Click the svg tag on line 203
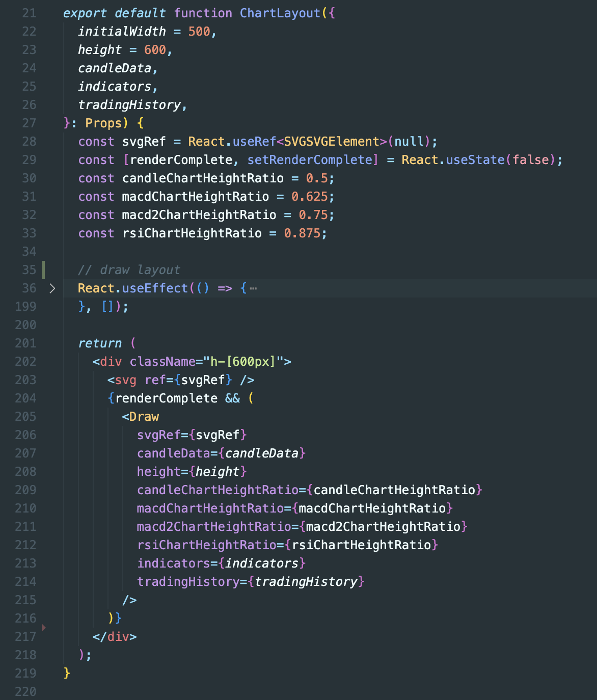This screenshot has height=700, width=597. [126, 380]
